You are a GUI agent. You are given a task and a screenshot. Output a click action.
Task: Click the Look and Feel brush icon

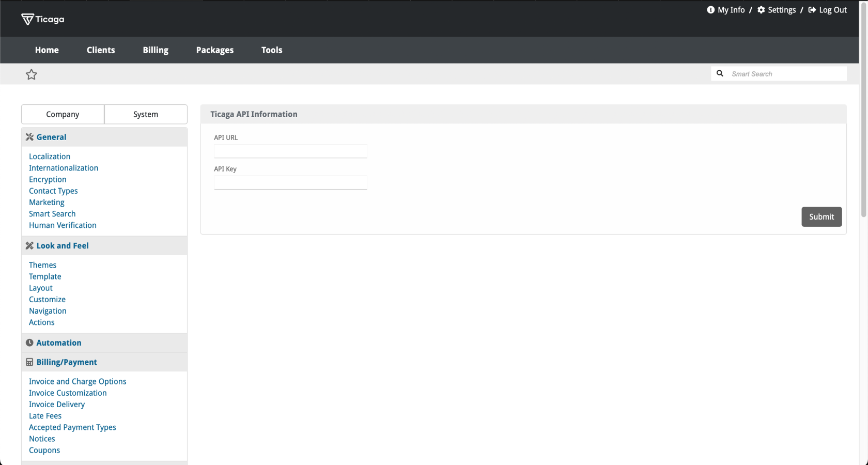point(29,245)
